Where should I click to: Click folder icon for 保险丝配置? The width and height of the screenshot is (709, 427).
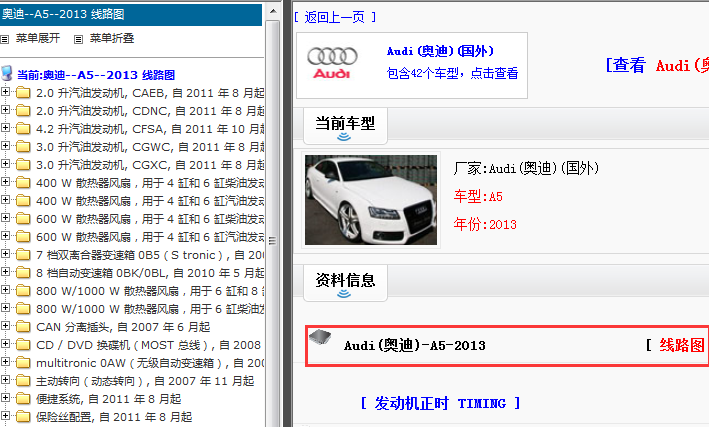tap(23, 417)
